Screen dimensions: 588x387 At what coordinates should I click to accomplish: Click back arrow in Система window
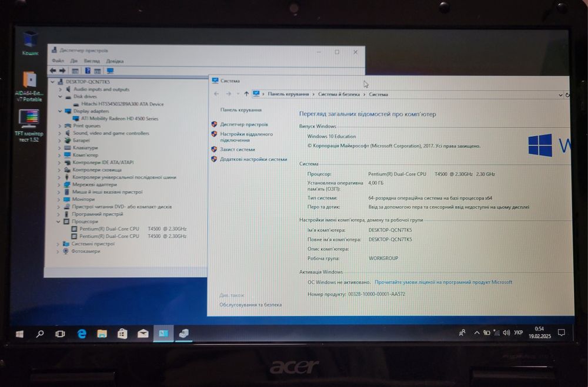[x=216, y=93]
